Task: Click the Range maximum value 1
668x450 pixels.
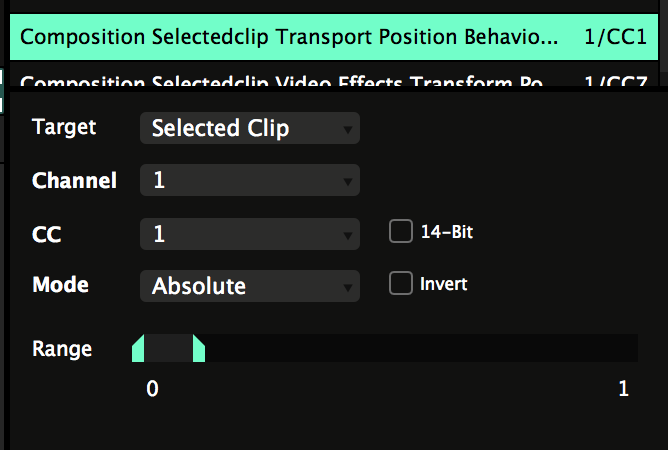Action: coord(624,390)
